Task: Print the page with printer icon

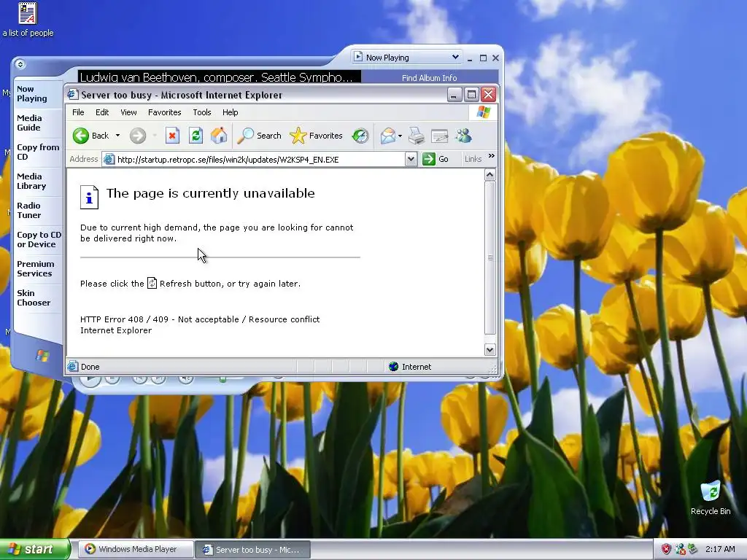Action: (417, 136)
